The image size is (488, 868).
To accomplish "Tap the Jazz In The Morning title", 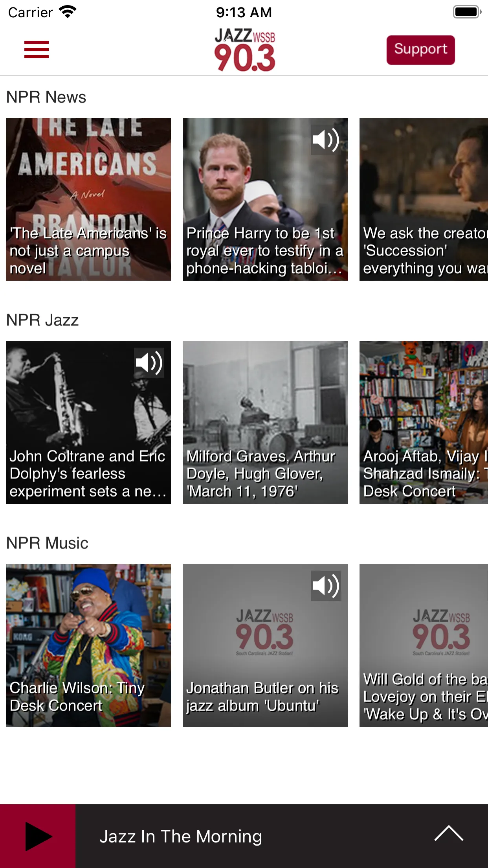I will pyautogui.click(x=181, y=836).
